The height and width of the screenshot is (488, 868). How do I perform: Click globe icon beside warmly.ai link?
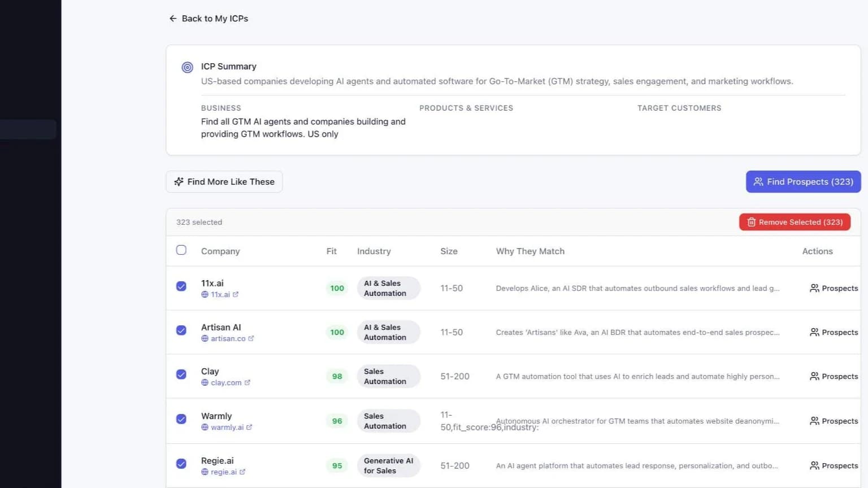click(205, 427)
